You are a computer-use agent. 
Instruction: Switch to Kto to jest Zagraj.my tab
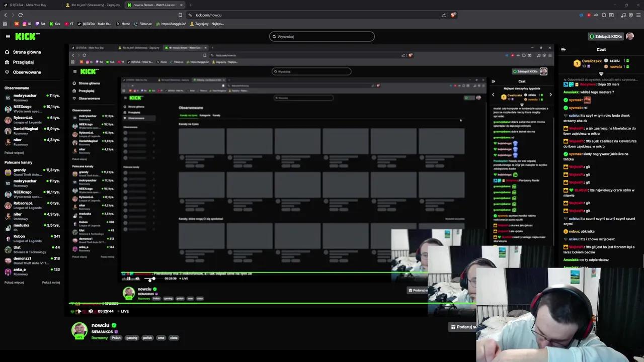point(93,5)
